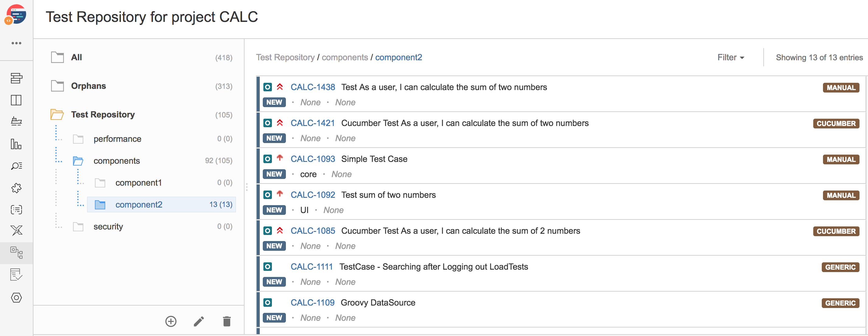868x336 pixels.
Task: Open the Xray X icon in sidebar
Action: [16, 231]
